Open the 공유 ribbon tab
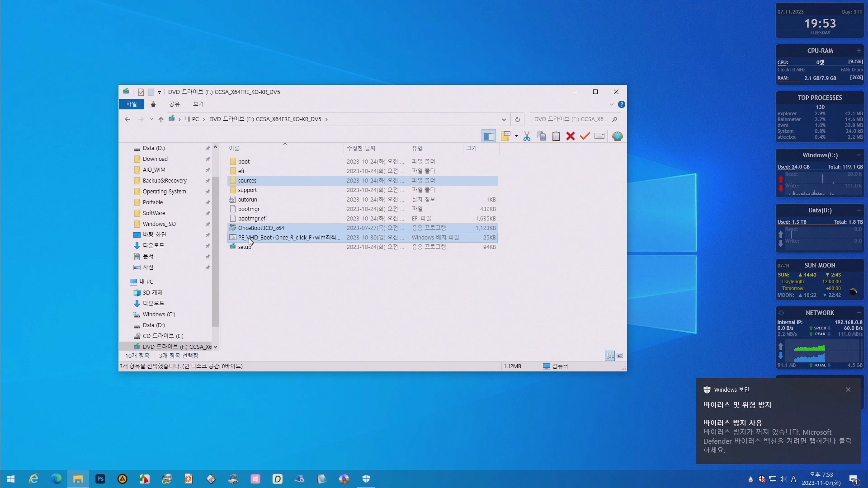 pos(175,104)
